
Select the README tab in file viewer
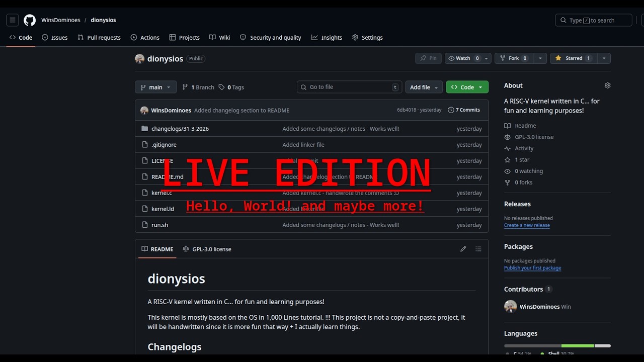pos(157,249)
